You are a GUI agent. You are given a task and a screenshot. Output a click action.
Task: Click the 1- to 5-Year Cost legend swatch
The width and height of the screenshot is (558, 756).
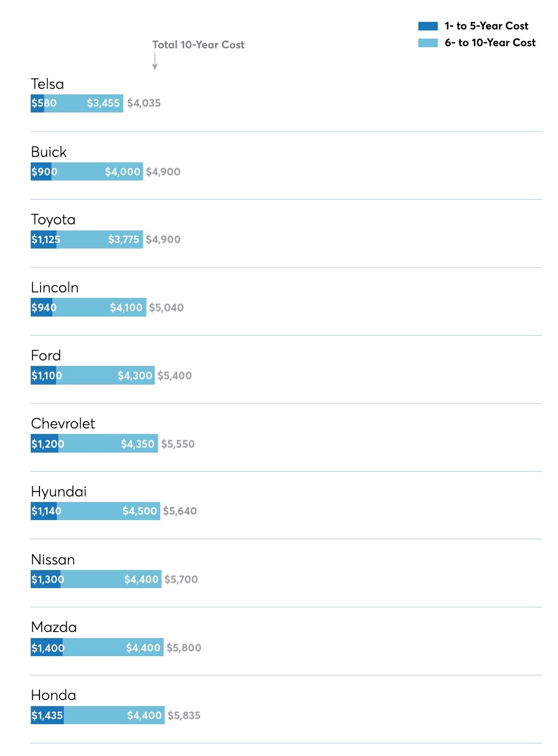coord(428,26)
